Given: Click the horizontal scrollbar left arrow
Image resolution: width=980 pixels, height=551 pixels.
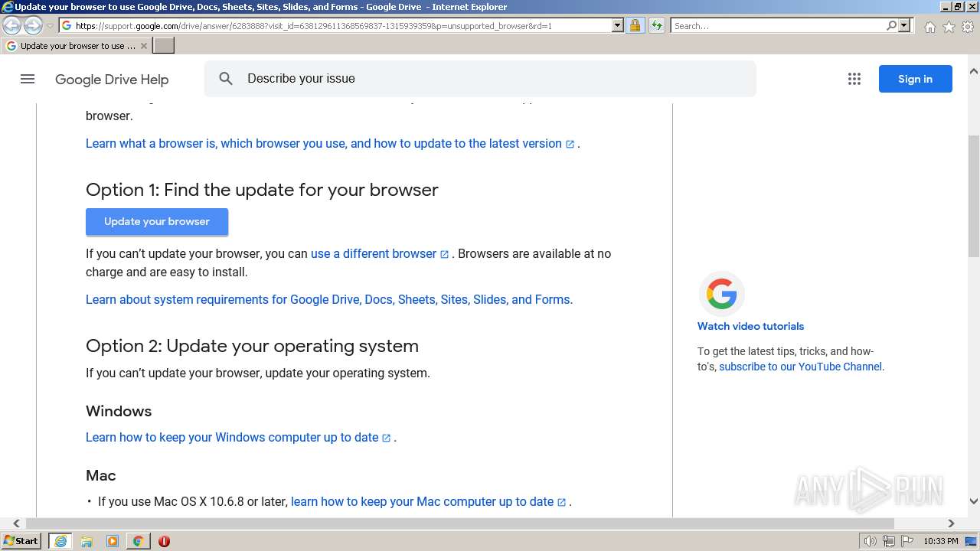Looking at the screenshot, I should point(17,523).
